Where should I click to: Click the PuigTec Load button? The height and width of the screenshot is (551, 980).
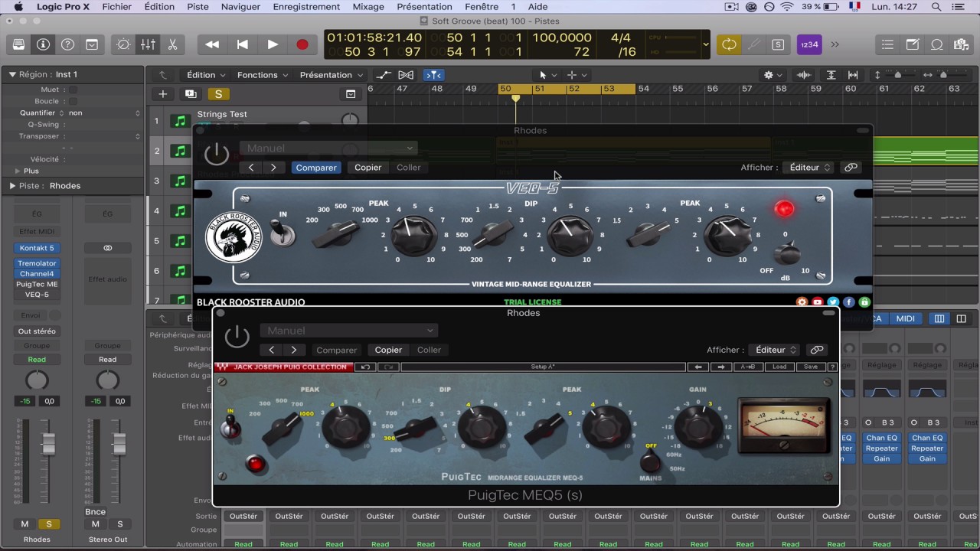pyautogui.click(x=779, y=367)
